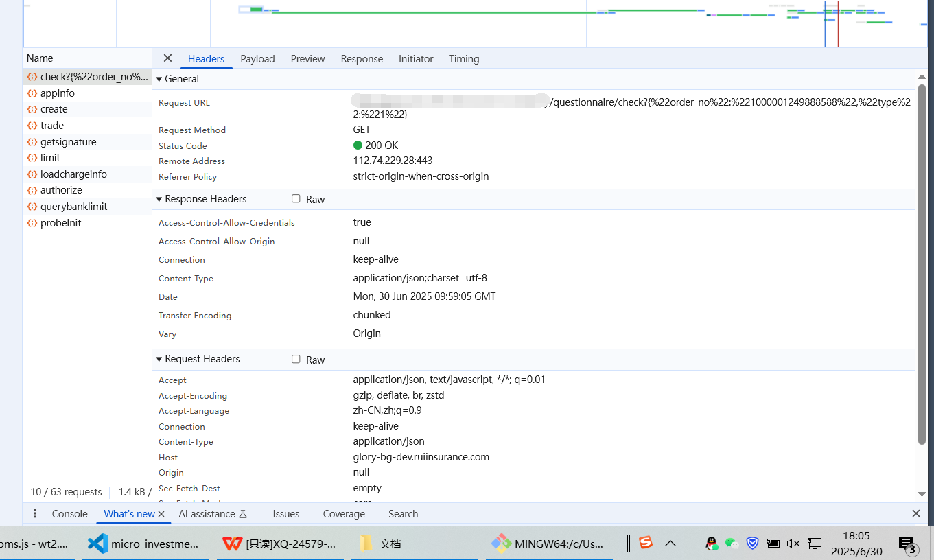Click the scrollbar down arrow
Viewport: 934px width, 560px height.
coord(922,494)
